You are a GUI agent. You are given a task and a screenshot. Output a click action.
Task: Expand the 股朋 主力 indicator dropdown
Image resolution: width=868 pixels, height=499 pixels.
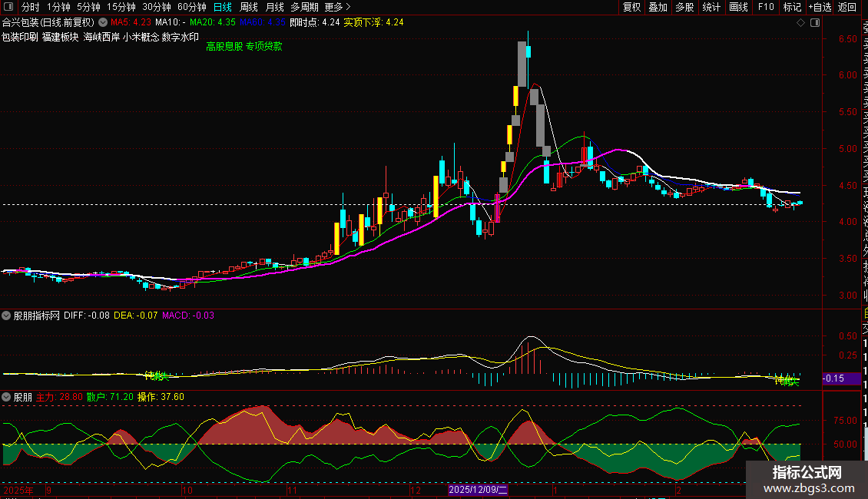[6, 398]
